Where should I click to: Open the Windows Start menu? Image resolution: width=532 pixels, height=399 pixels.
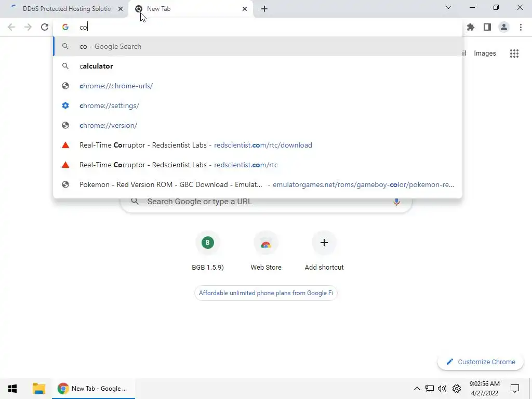tap(12, 389)
